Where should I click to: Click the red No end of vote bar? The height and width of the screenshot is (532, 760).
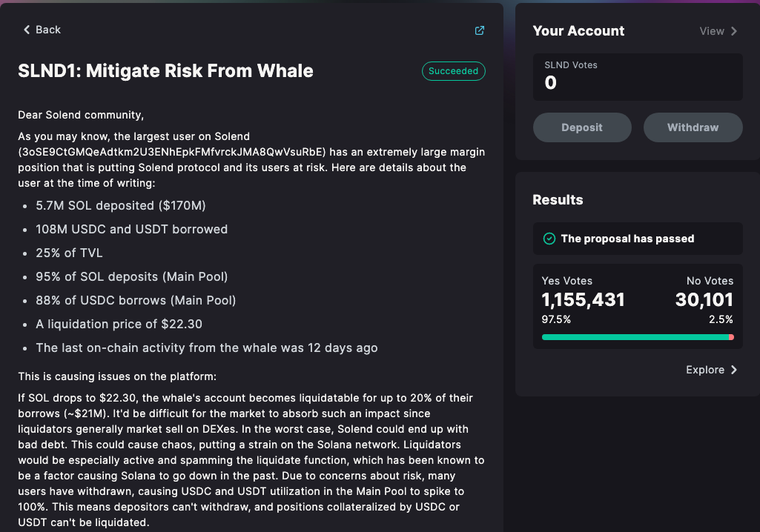[732, 337]
